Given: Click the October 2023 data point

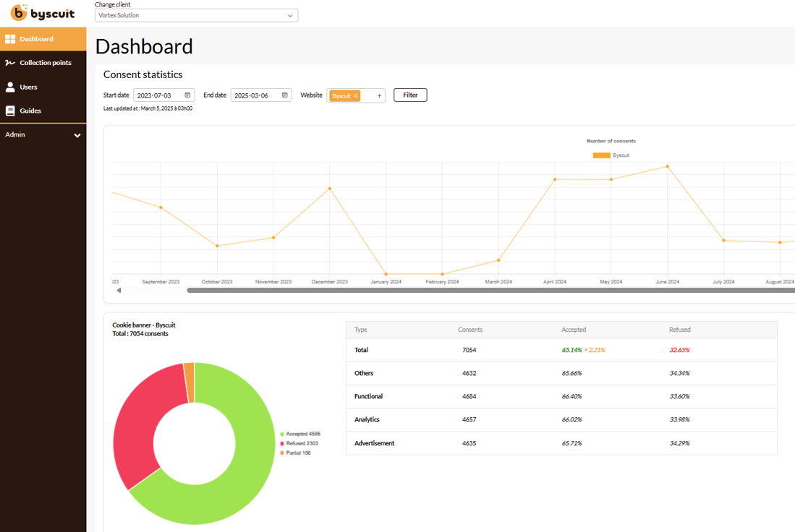Looking at the screenshot, I should (217, 246).
